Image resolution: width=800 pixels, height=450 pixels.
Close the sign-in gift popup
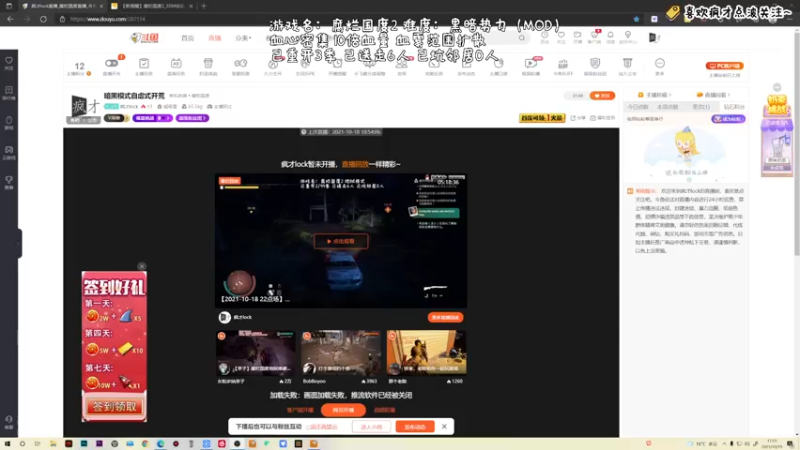142,266
